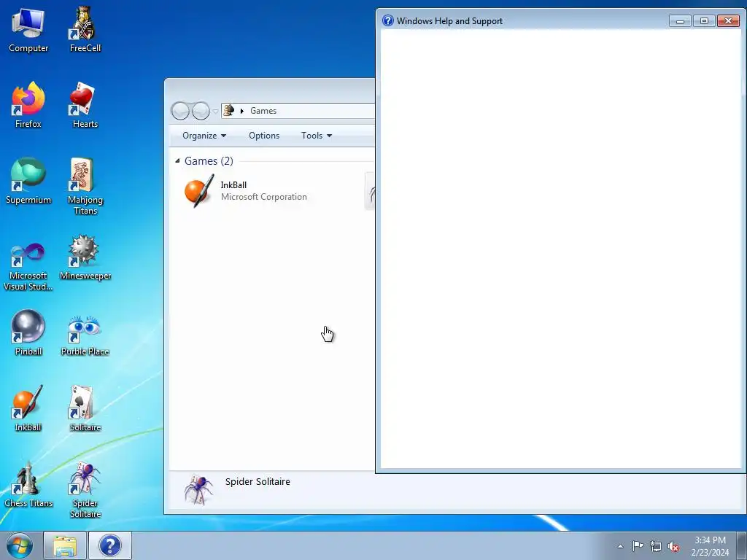Click the Microsoft Corporation publisher text
Viewport: 747px width, 560px height.
pyautogui.click(x=264, y=197)
